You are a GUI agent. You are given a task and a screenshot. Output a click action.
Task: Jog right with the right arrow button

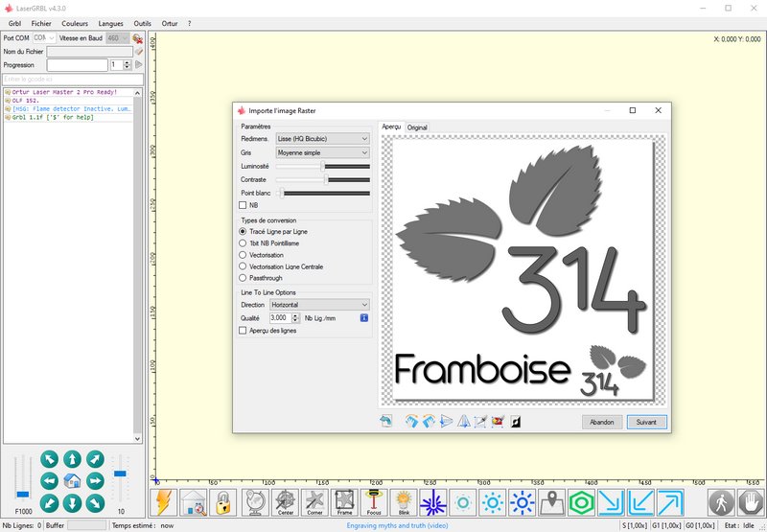95,480
